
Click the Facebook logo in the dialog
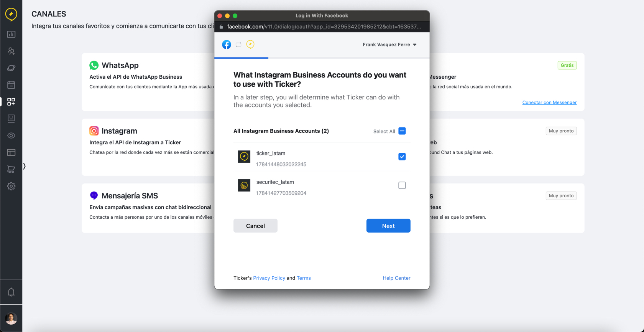point(227,45)
